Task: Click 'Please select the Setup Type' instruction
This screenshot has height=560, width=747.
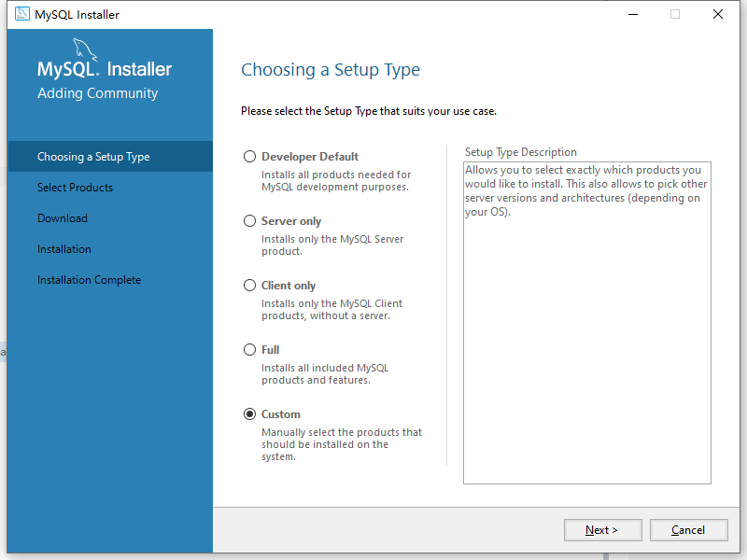Action: (369, 111)
